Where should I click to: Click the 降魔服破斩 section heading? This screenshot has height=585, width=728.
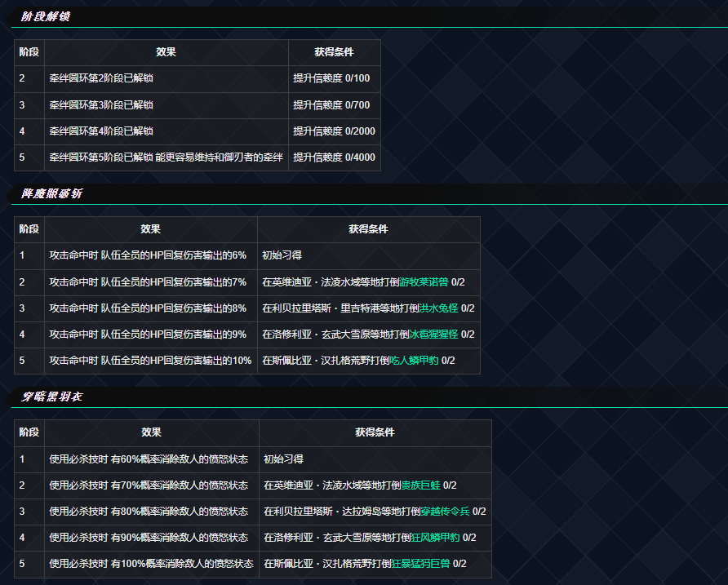click(51, 193)
